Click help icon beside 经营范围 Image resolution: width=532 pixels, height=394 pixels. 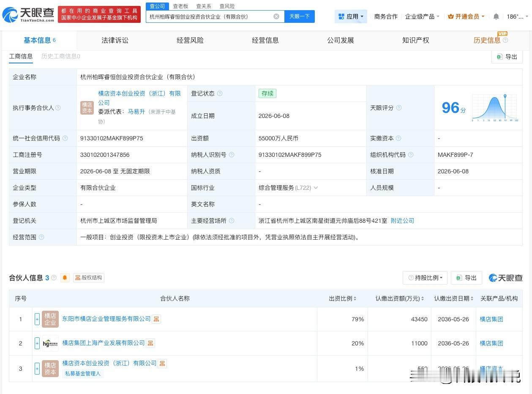pyautogui.click(x=41, y=237)
